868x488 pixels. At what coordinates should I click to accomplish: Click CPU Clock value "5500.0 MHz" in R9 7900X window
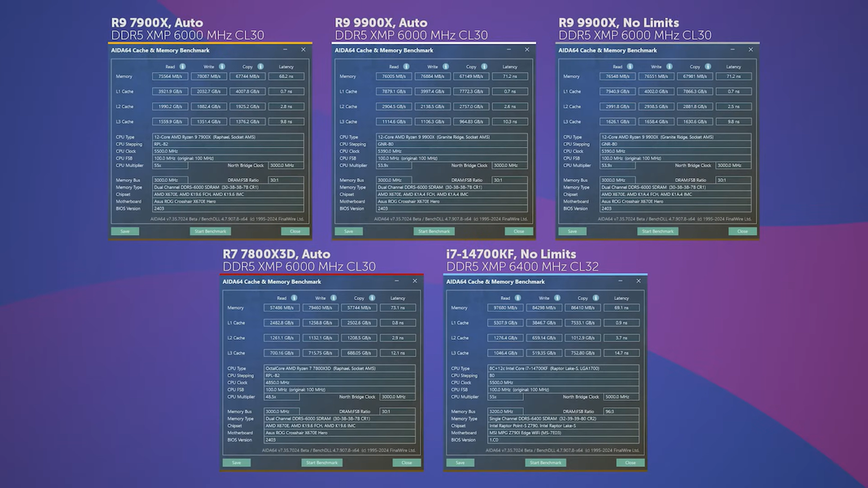point(228,151)
